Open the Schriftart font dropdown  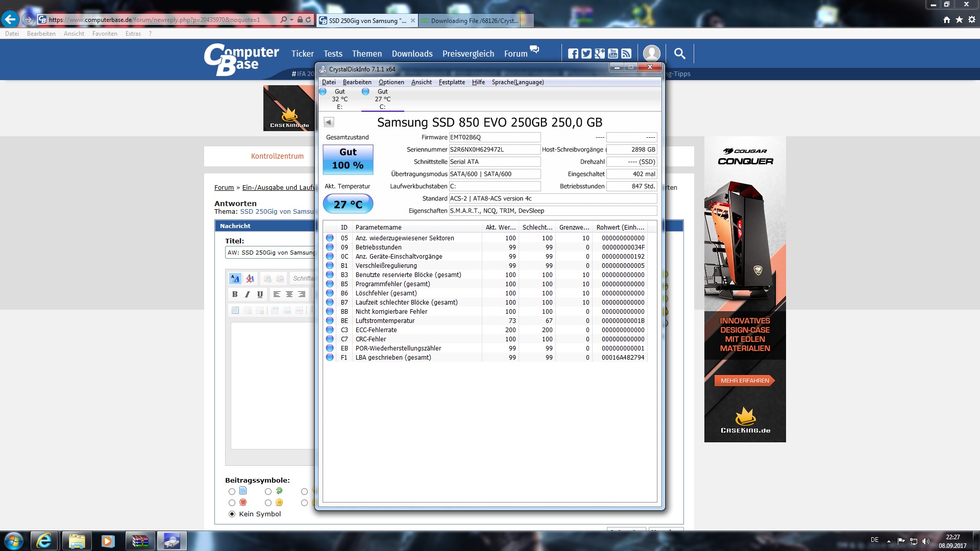pyautogui.click(x=303, y=279)
